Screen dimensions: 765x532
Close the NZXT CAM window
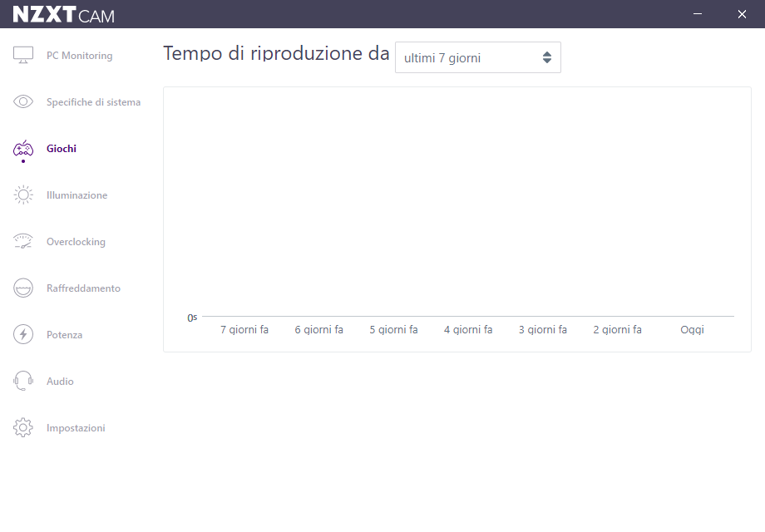click(x=742, y=14)
